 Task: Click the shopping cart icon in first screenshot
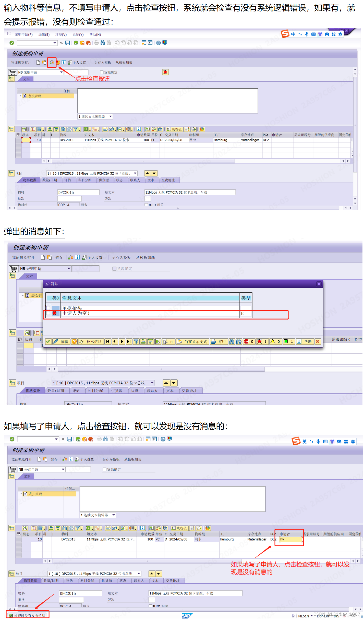(x=13, y=72)
